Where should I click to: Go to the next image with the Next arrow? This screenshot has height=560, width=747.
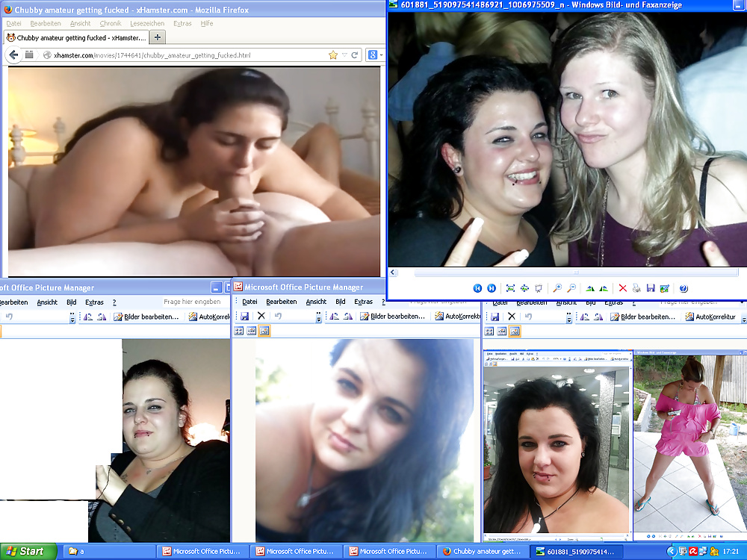(490, 288)
